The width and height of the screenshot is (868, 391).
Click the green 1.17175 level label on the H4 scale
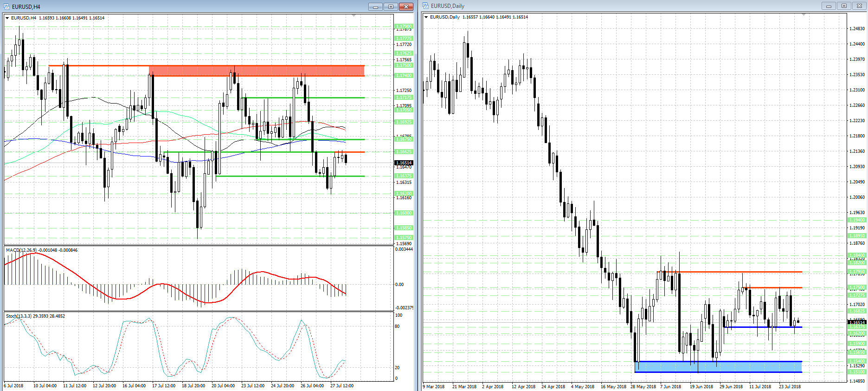point(404,98)
